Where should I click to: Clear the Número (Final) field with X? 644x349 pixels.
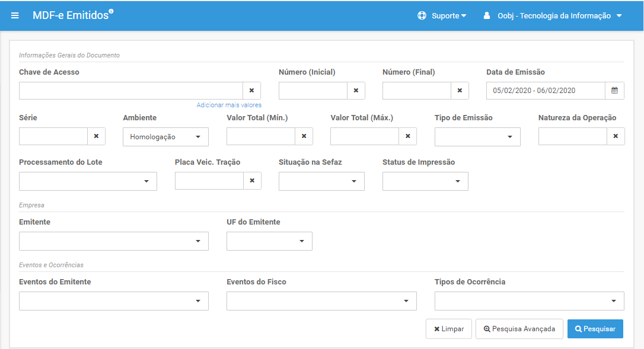(x=460, y=90)
